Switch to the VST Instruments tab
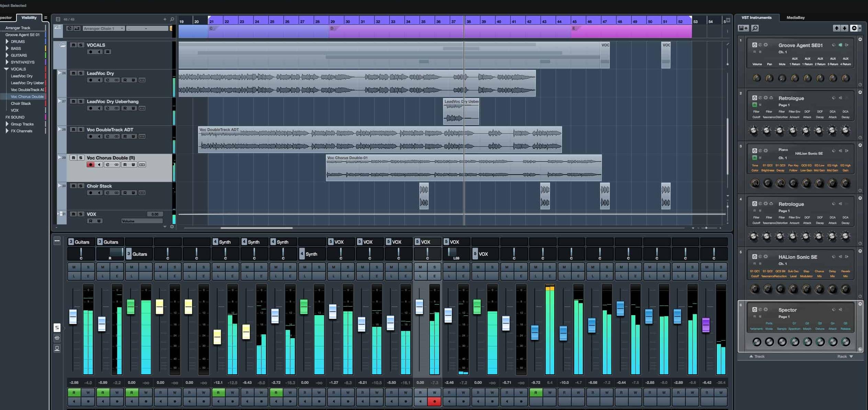This screenshot has width=868, height=410. tap(756, 18)
